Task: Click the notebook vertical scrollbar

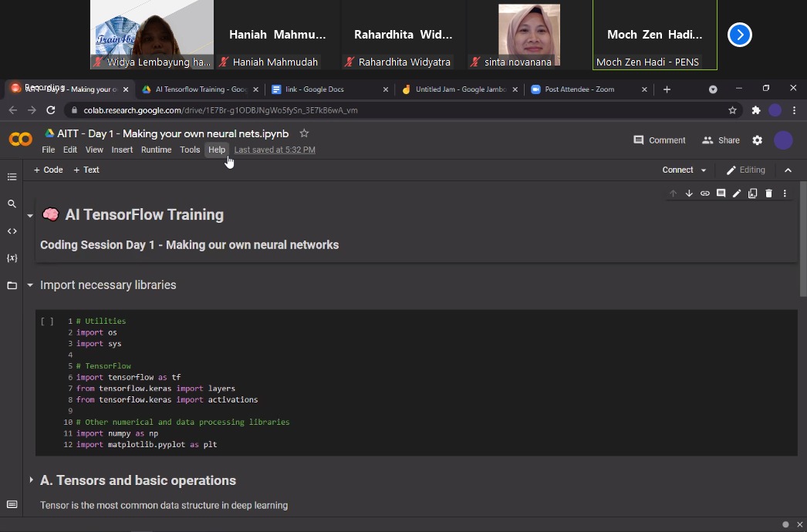Action: pos(803,239)
